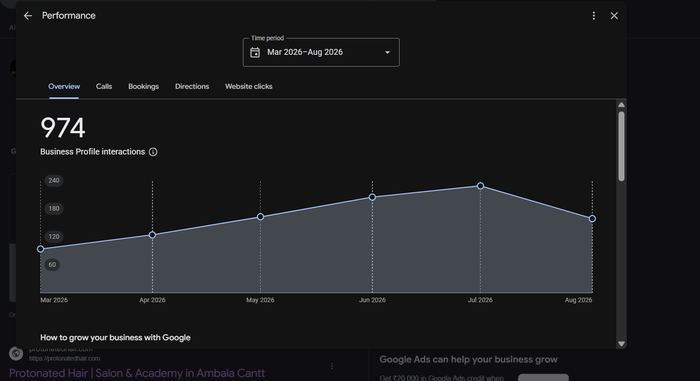The height and width of the screenshot is (381, 700).
Task: Select the Jun 2026 data point
Action: [372, 197]
